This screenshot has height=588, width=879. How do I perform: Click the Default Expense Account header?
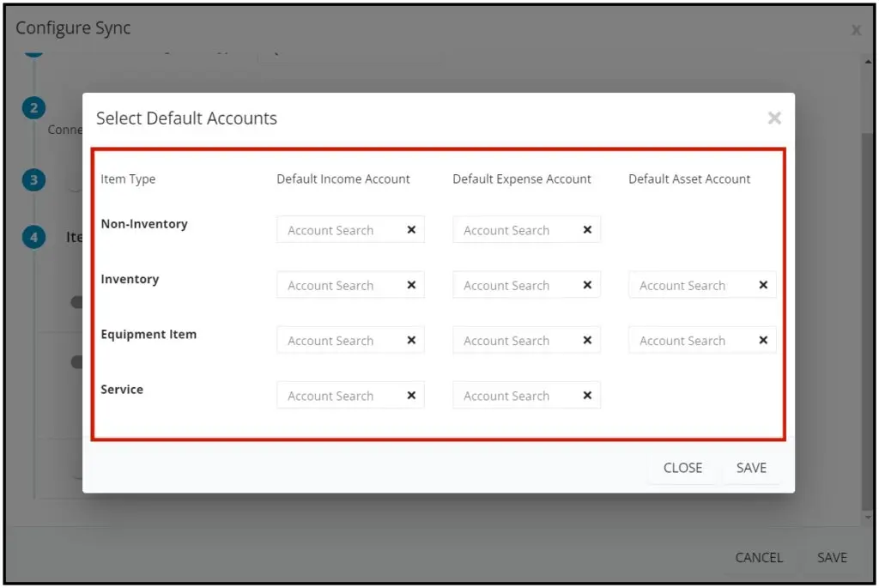[521, 179]
